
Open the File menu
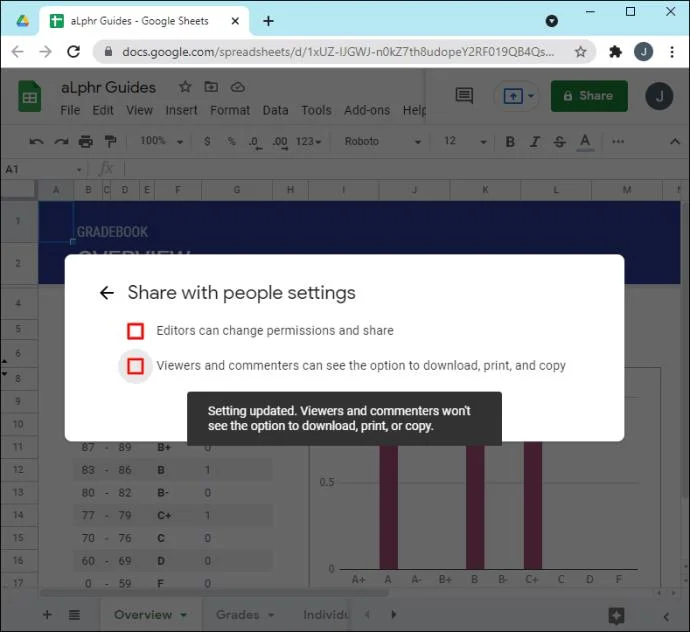click(x=70, y=110)
